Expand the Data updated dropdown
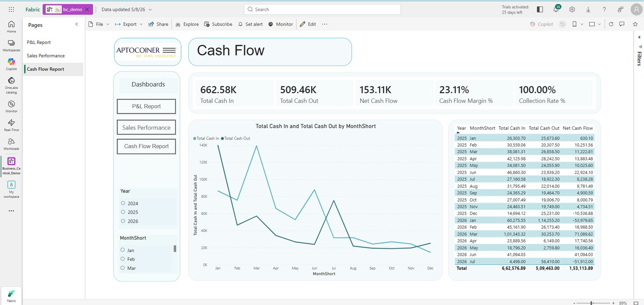The width and height of the screenshot is (644, 305). [150, 10]
